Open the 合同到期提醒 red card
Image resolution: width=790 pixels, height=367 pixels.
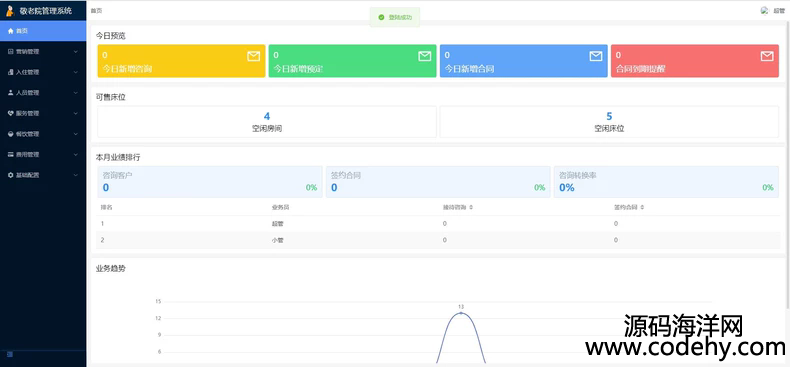pyautogui.click(x=695, y=61)
